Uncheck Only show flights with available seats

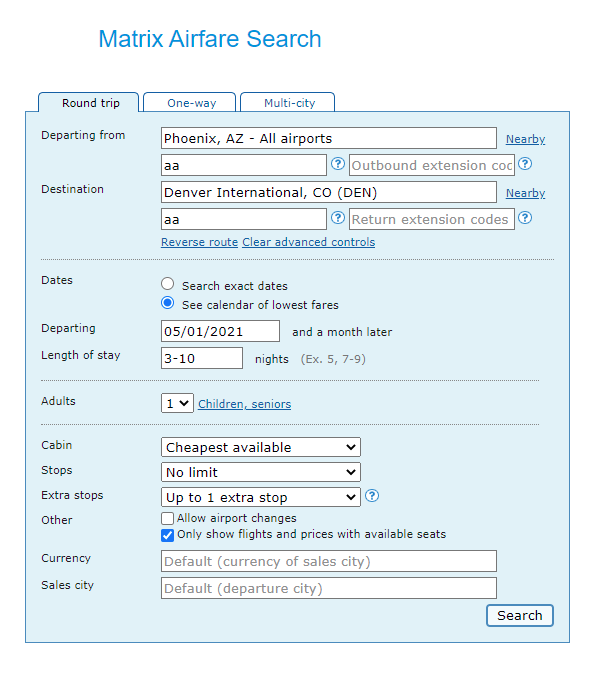(x=167, y=535)
